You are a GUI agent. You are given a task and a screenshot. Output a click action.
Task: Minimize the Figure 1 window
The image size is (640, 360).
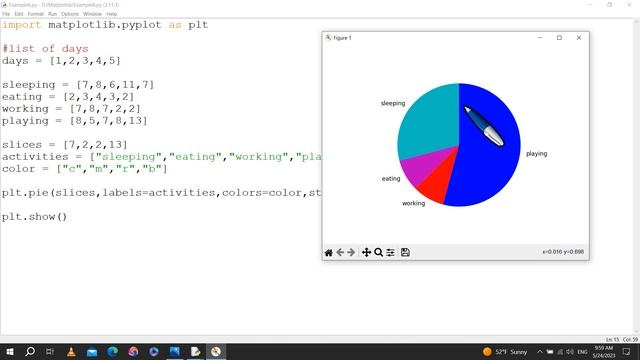(540, 38)
